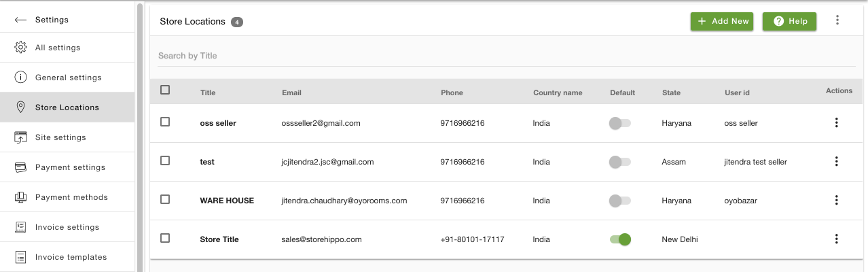This screenshot has width=868, height=272.
Task: Enable default toggle for oss seller
Action: coord(620,123)
